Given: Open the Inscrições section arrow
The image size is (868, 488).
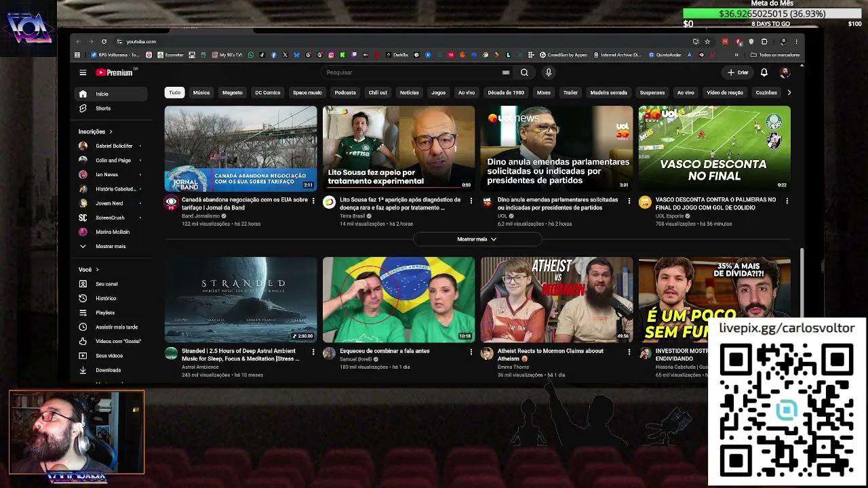Looking at the screenshot, I should (111, 131).
